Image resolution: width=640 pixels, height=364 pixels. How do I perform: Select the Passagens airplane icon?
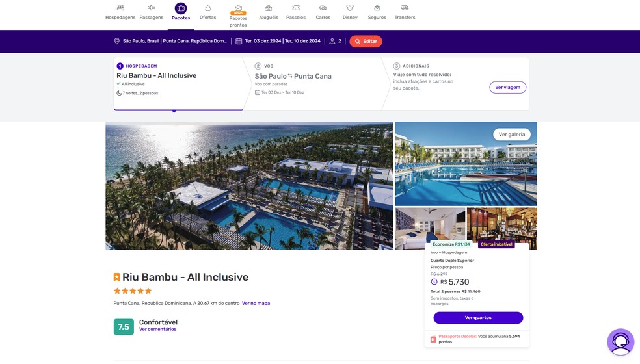pyautogui.click(x=152, y=8)
